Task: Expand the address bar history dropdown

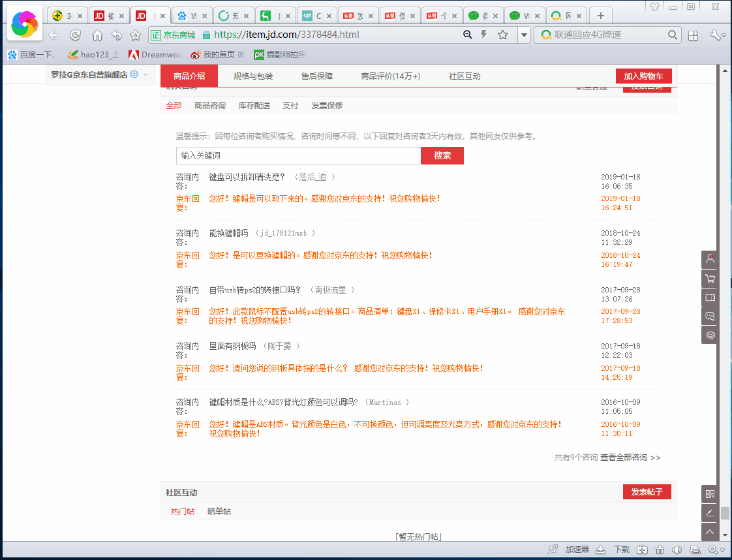Action: 525,35
